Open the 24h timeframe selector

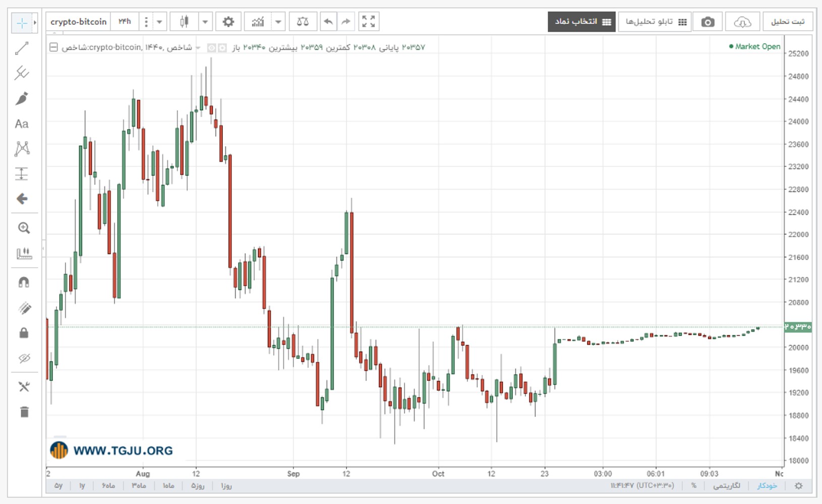[125, 22]
